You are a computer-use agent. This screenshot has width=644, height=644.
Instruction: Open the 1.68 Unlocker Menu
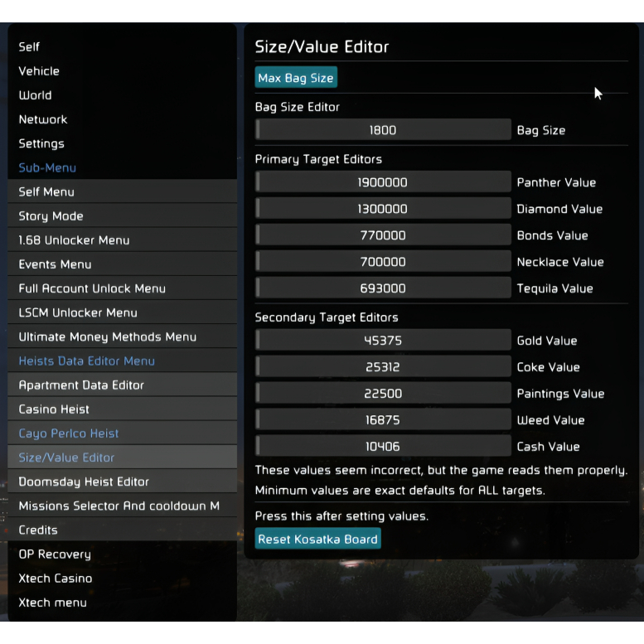[75, 240]
